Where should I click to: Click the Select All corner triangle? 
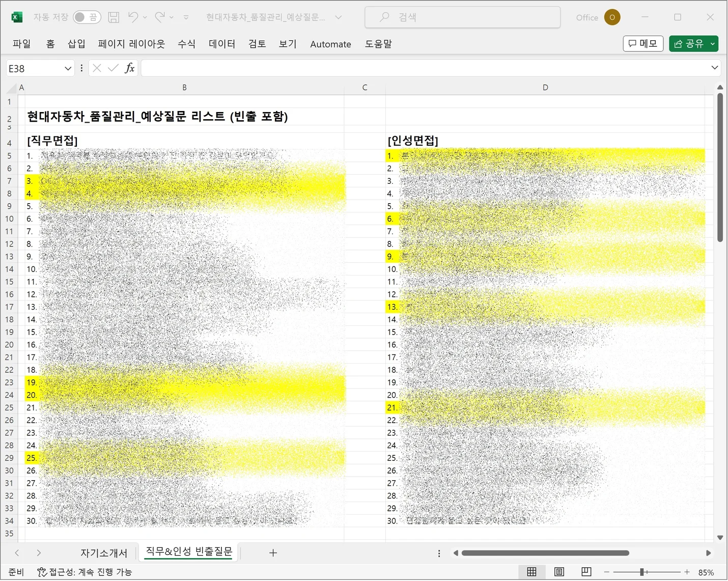[x=12, y=88]
